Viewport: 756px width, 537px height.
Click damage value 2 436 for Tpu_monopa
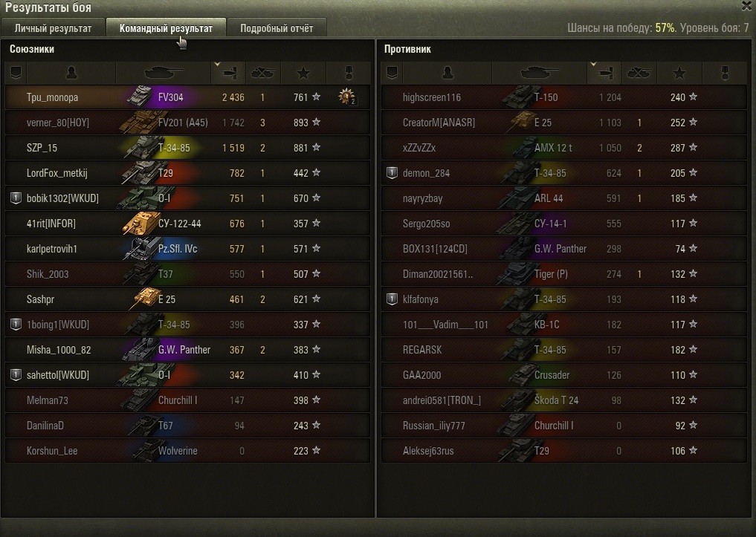tap(233, 97)
